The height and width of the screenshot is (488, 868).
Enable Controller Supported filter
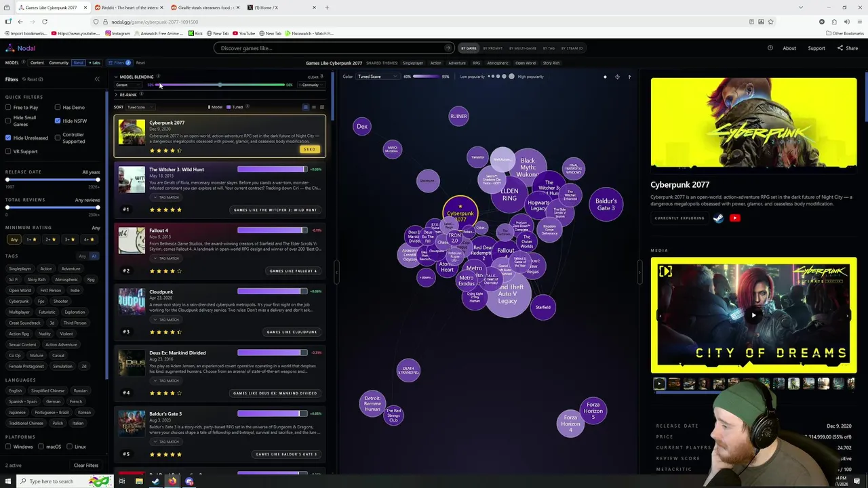pyautogui.click(x=58, y=138)
